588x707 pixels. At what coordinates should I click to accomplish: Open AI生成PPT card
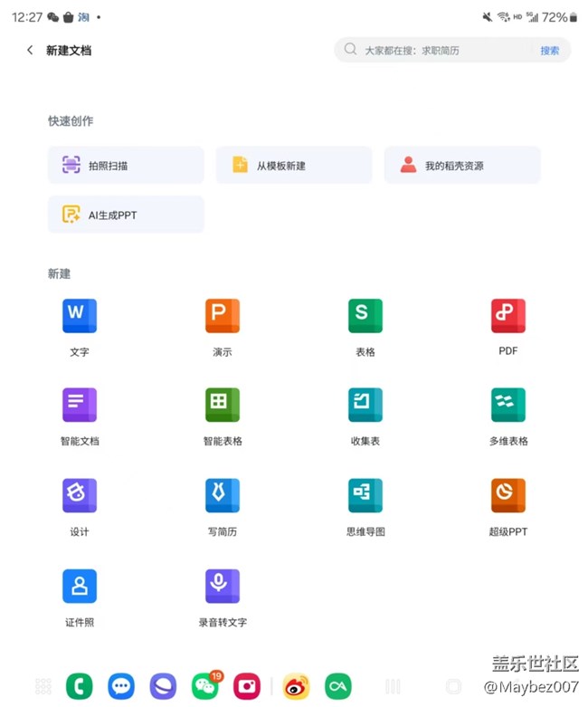click(126, 215)
